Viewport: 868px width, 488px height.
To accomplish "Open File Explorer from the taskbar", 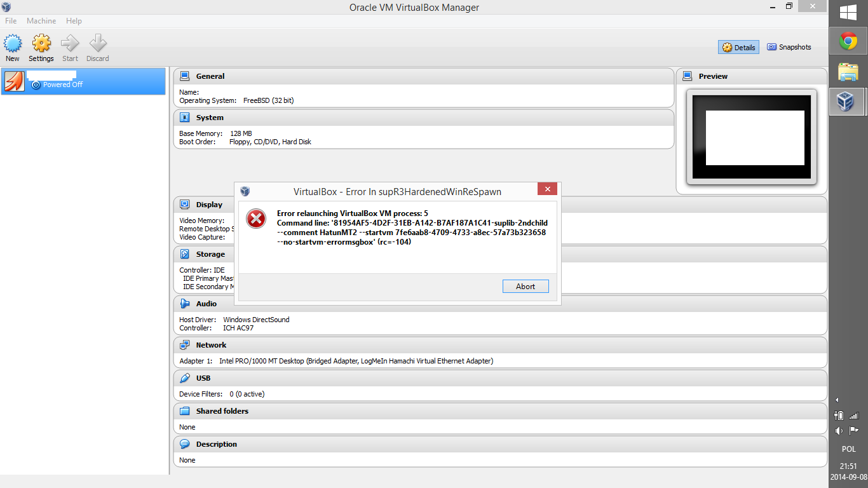I will click(848, 71).
